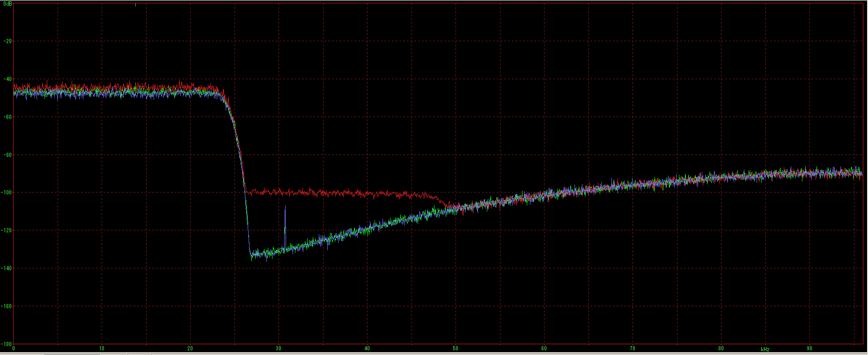Click the -160 dB axis label
The image size is (868, 355).
point(6,306)
